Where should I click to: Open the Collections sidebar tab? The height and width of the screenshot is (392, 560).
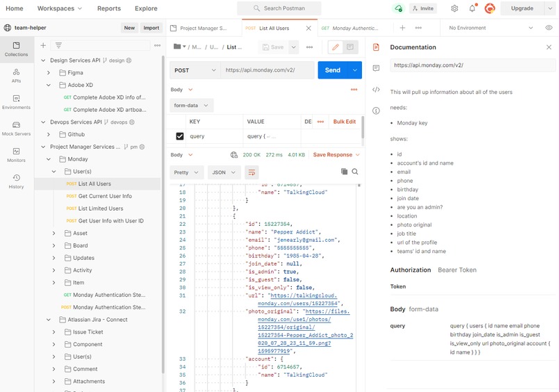17,49
